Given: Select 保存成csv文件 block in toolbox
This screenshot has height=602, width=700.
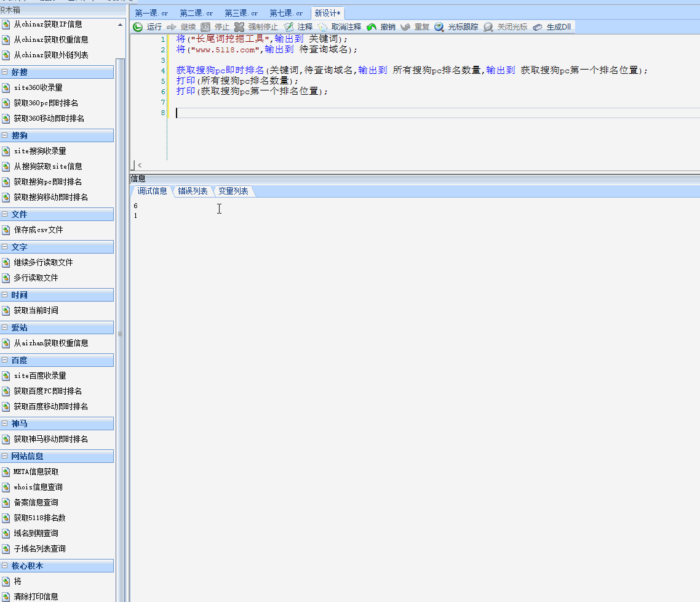Looking at the screenshot, I should 38,230.
